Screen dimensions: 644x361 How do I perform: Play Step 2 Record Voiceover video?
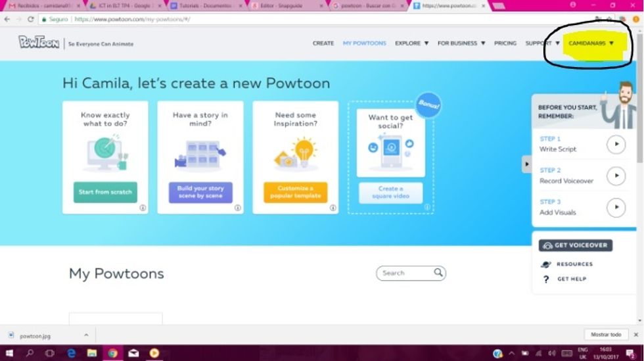616,176
